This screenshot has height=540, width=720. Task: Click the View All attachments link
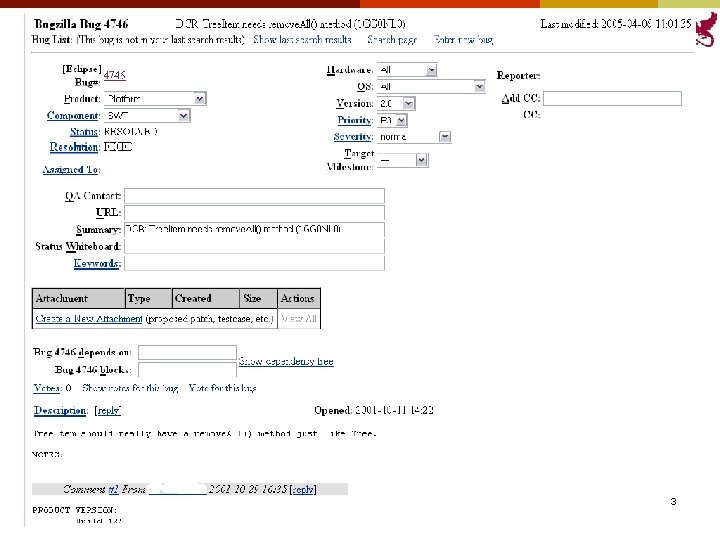tap(299, 319)
